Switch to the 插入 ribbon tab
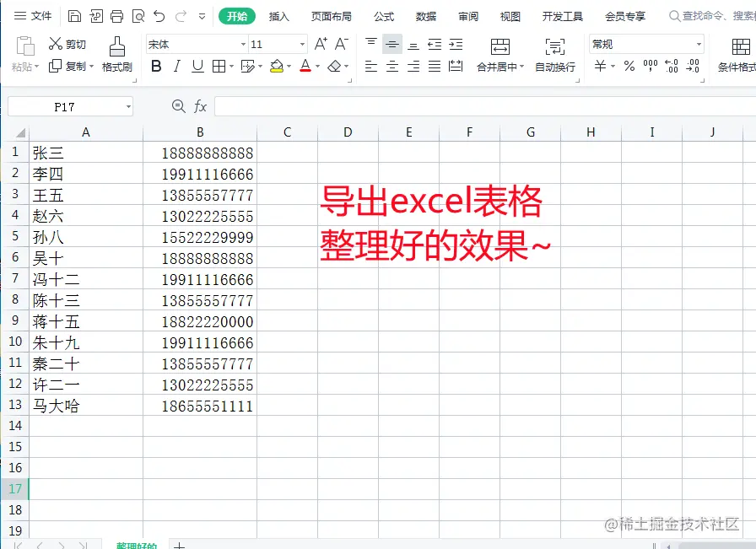Screen dimensions: 756x549 pyautogui.click(x=279, y=16)
